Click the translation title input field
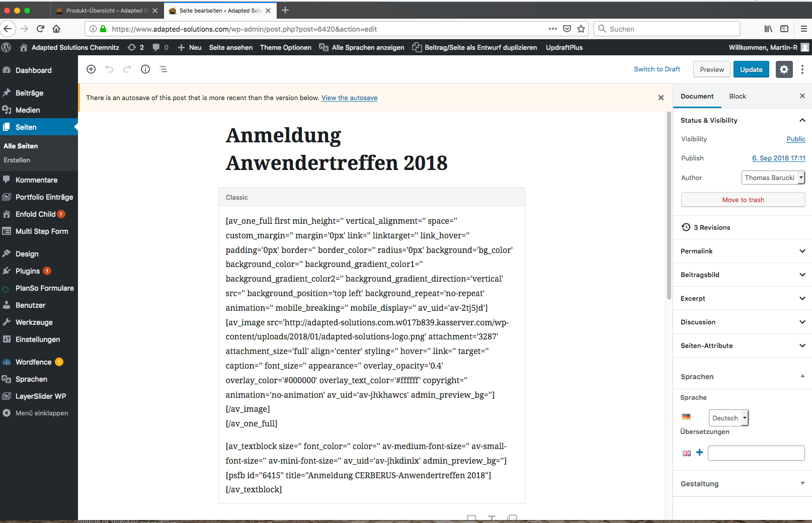Screen dimensions: 812x523 coord(756,453)
